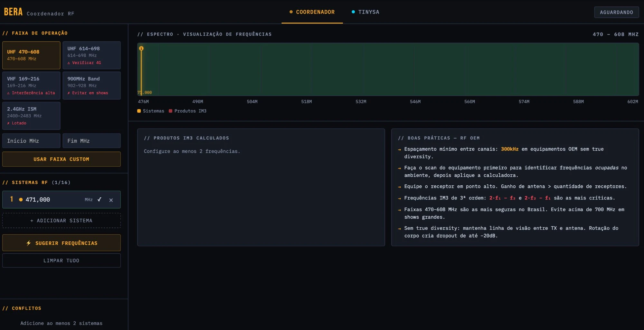Click the warning icon beside Interferência alta
This screenshot has height=330, width=644.
coord(8,93)
